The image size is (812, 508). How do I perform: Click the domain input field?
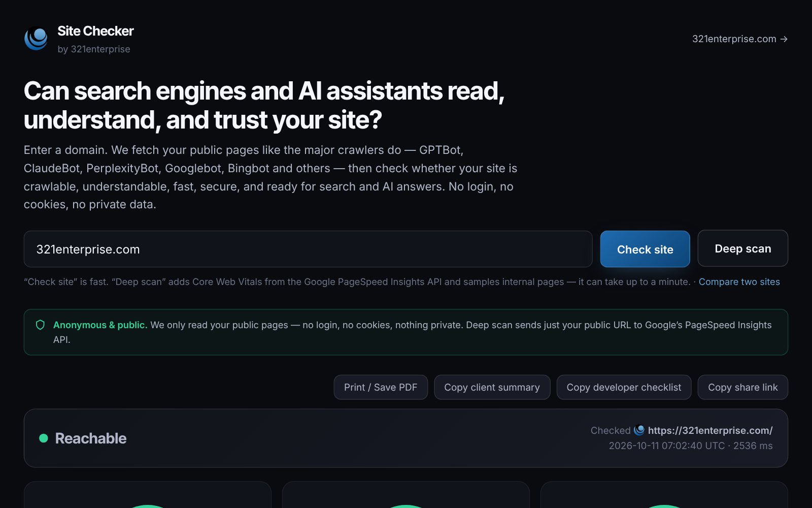[x=308, y=249]
